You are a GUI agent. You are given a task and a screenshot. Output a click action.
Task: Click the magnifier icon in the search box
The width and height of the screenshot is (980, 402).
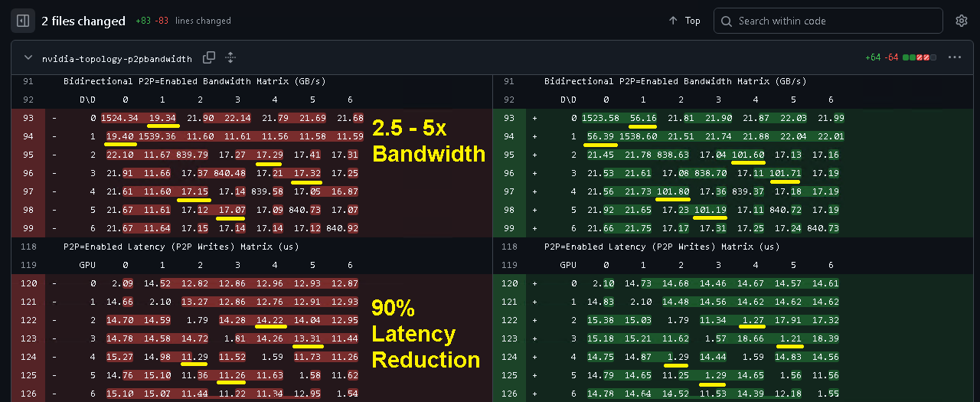coord(727,21)
